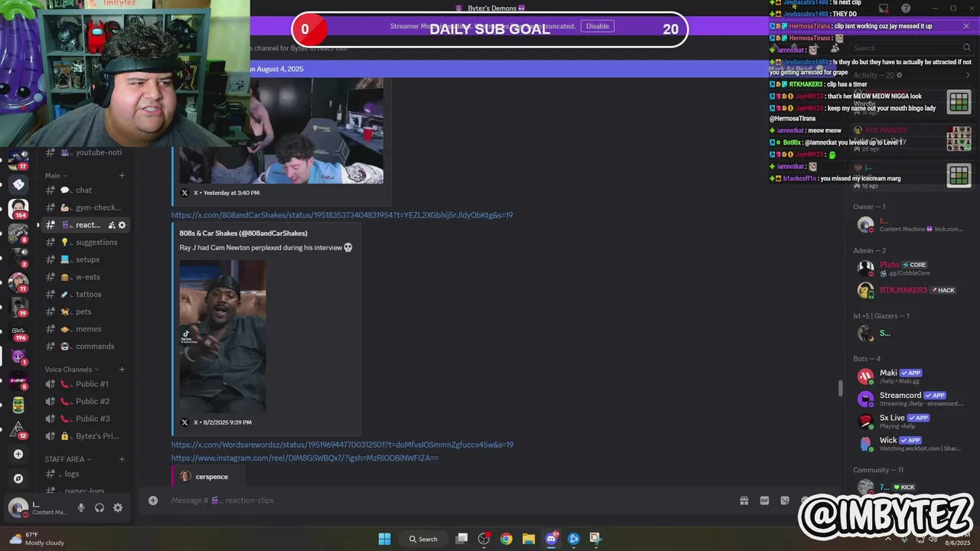Open the upload attachment plus button
The image size is (980, 551).
[x=153, y=500]
